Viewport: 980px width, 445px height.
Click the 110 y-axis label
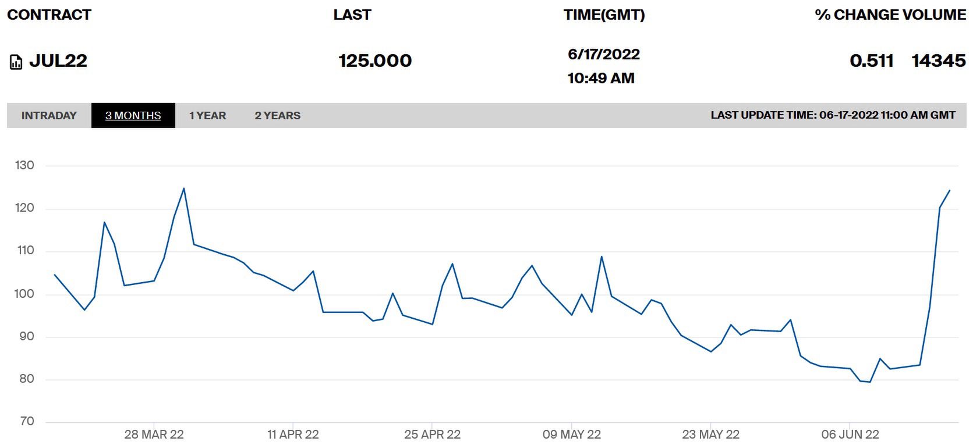[24, 251]
